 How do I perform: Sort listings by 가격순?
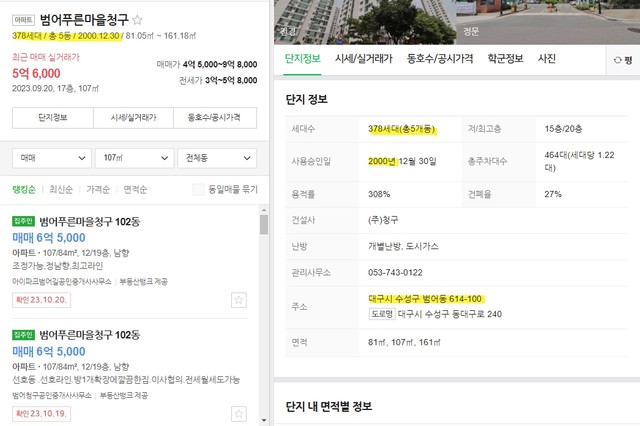(x=98, y=189)
